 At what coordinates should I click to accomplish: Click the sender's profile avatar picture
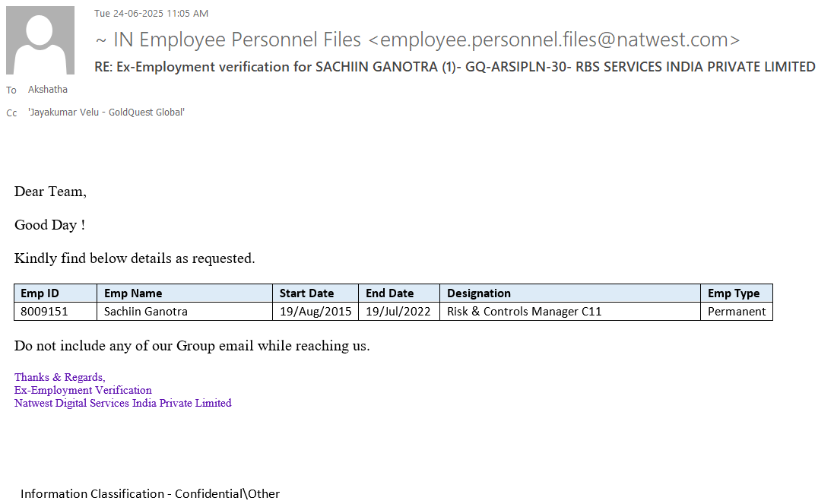tap(40, 40)
